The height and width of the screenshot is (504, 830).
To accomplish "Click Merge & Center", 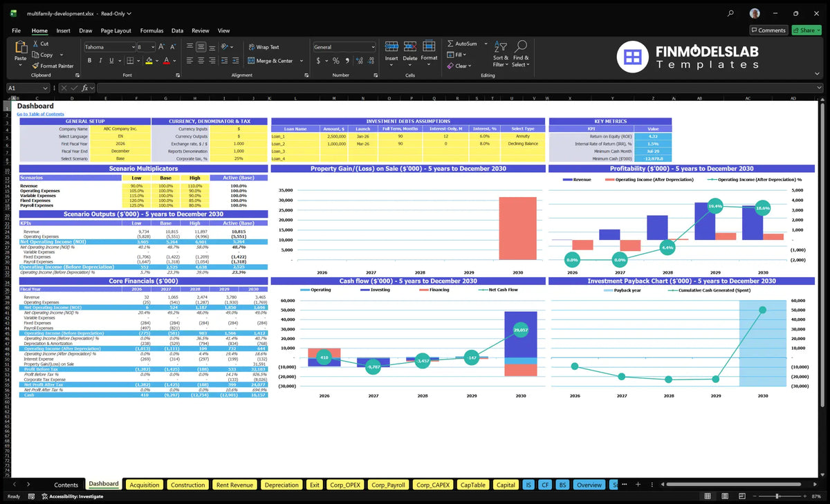I will 270,61.
